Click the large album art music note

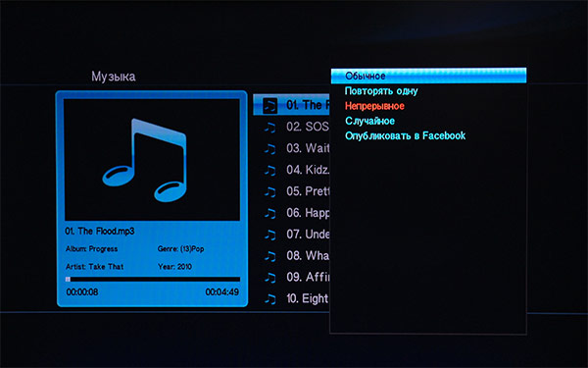pyautogui.click(x=144, y=160)
